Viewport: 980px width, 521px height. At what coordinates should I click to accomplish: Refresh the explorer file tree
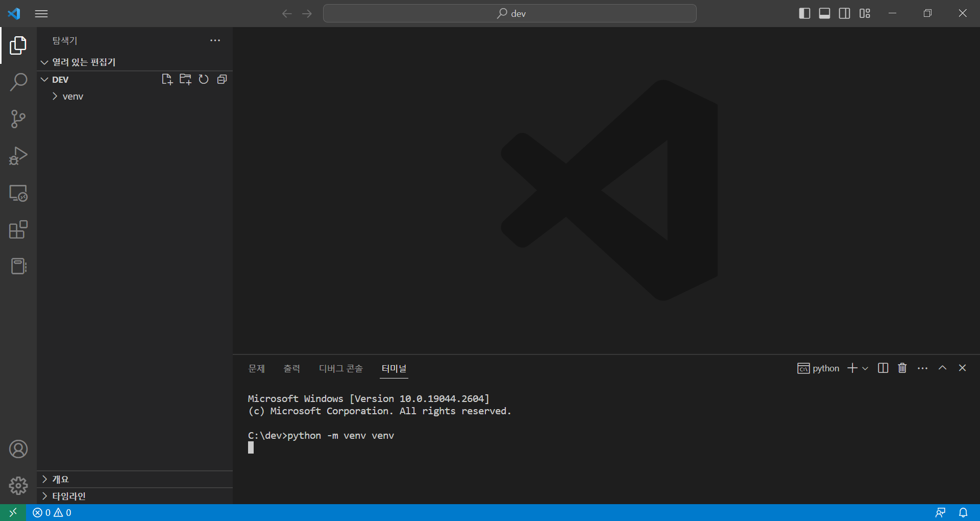tap(204, 79)
